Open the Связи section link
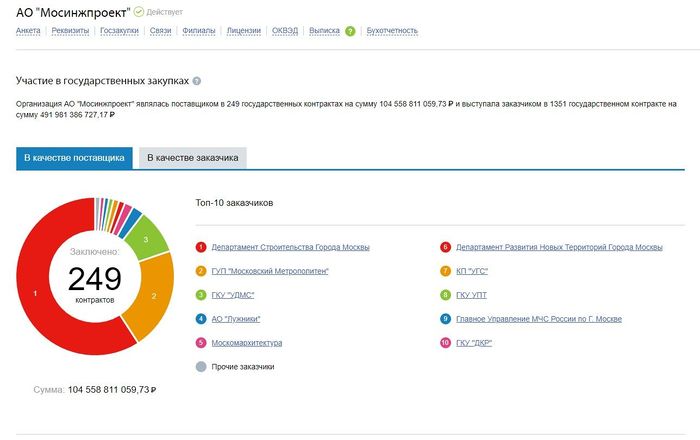The width and height of the screenshot is (700, 440). coord(160,31)
